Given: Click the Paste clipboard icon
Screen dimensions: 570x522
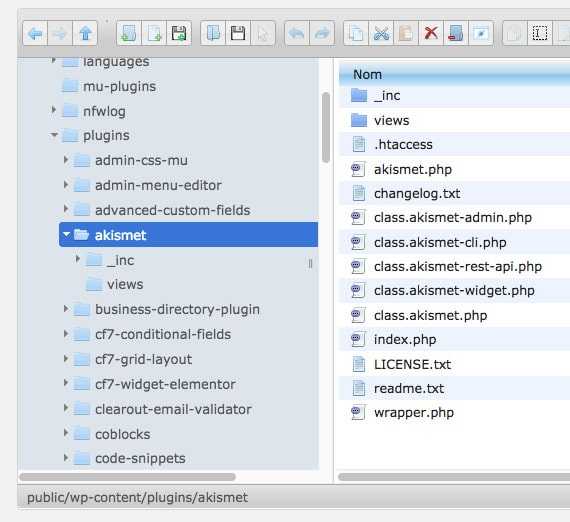Looking at the screenshot, I should (x=406, y=33).
